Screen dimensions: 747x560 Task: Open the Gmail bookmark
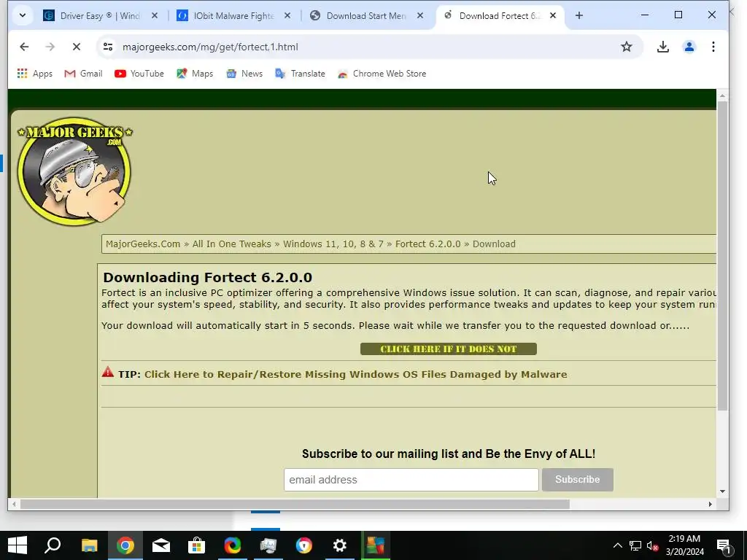pyautogui.click(x=84, y=74)
